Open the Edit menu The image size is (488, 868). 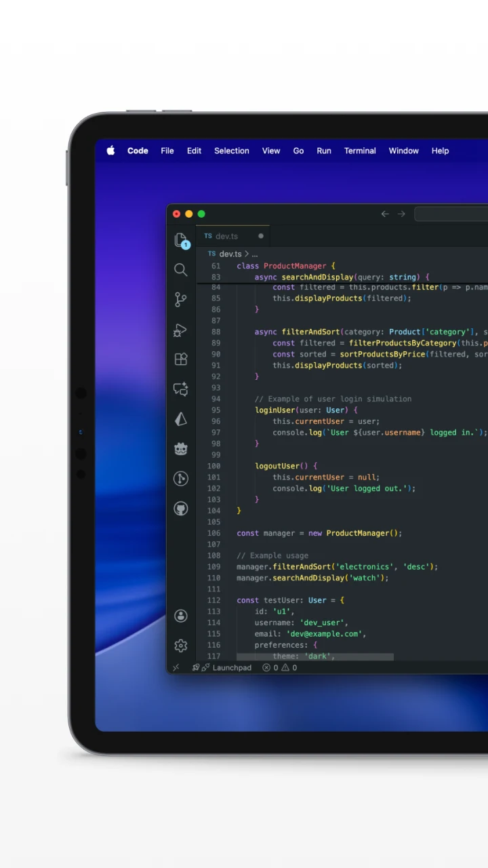click(195, 151)
